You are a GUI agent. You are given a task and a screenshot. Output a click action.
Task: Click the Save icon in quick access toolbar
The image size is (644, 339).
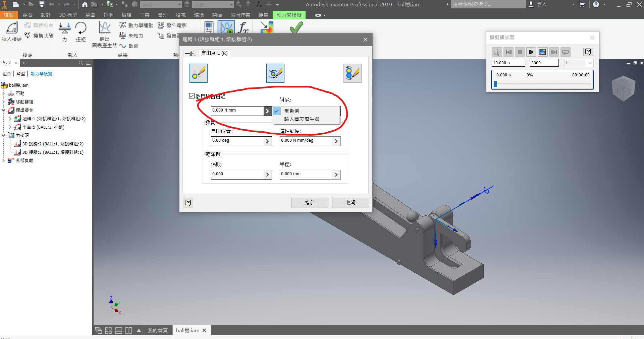[42, 4]
